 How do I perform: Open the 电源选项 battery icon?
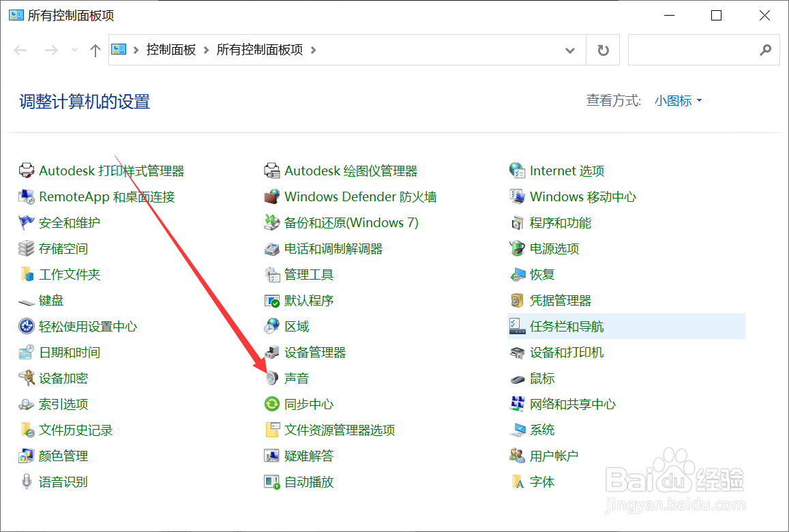point(518,249)
